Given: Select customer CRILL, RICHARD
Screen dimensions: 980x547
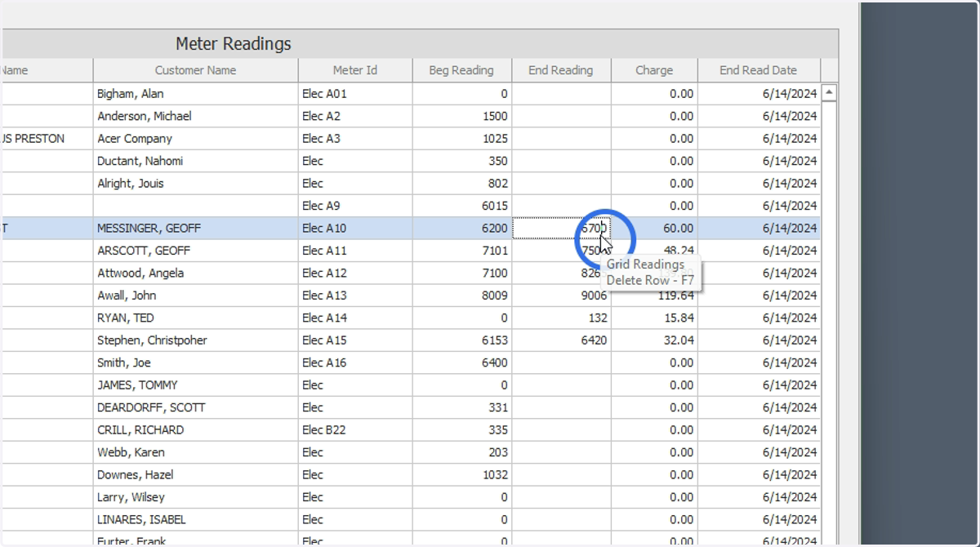Looking at the screenshot, I should [140, 430].
